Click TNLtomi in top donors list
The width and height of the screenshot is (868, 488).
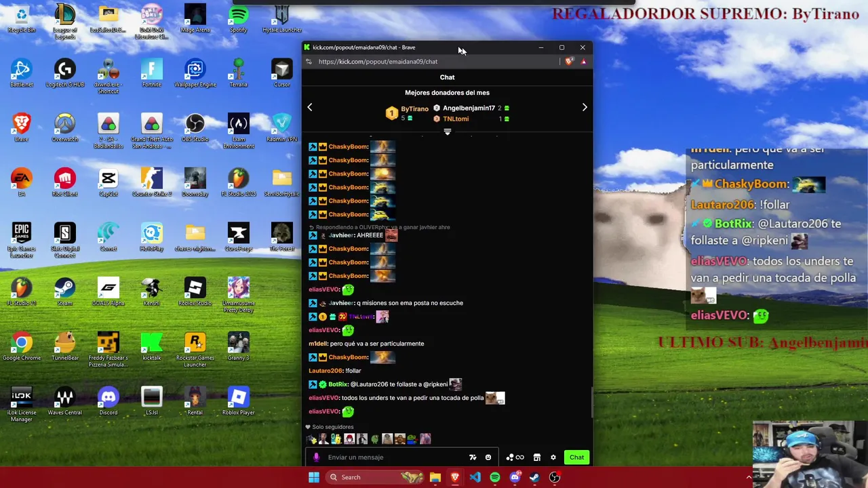pyautogui.click(x=456, y=119)
